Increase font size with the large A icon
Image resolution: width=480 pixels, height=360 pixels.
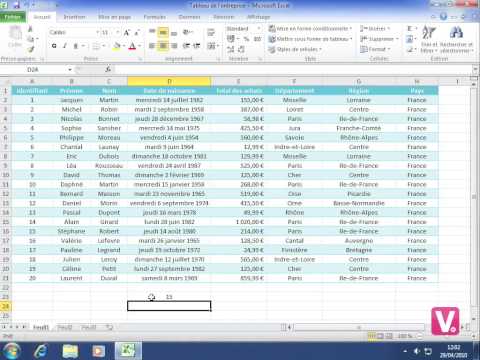point(127,32)
